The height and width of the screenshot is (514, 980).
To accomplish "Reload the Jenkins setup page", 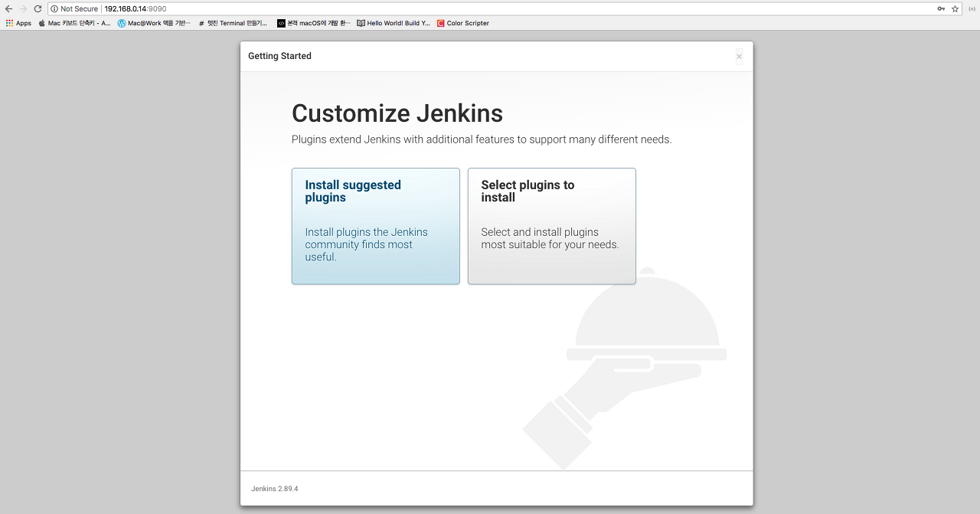I will tap(38, 8).
